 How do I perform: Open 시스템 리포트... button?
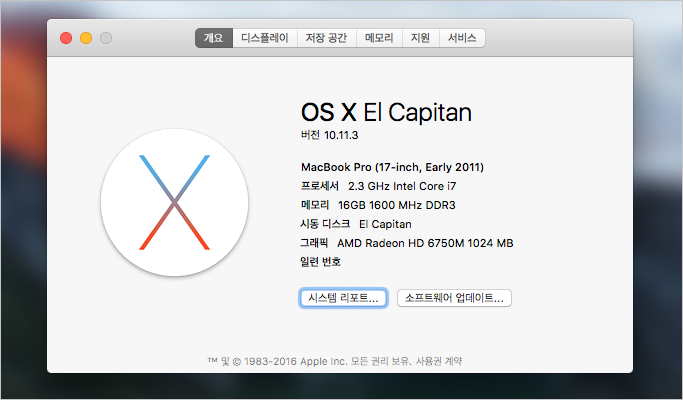pyautogui.click(x=343, y=298)
